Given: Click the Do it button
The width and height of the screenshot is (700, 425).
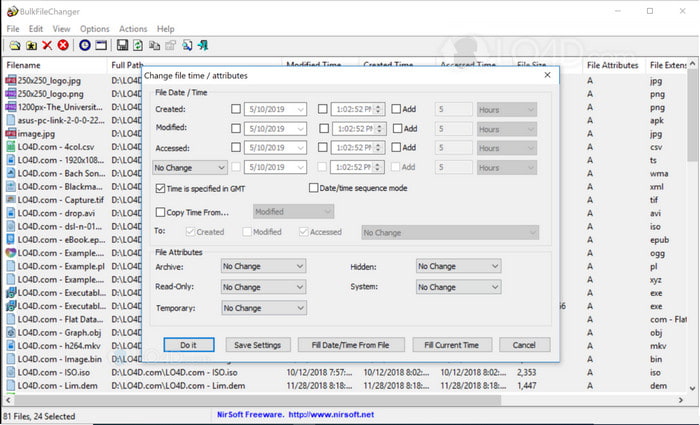Looking at the screenshot, I should [189, 345].
